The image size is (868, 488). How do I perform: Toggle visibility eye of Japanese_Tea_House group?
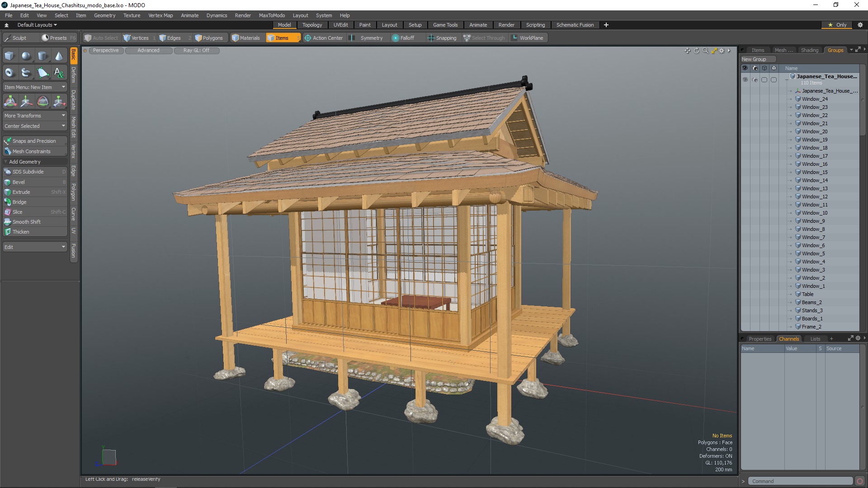745,80
